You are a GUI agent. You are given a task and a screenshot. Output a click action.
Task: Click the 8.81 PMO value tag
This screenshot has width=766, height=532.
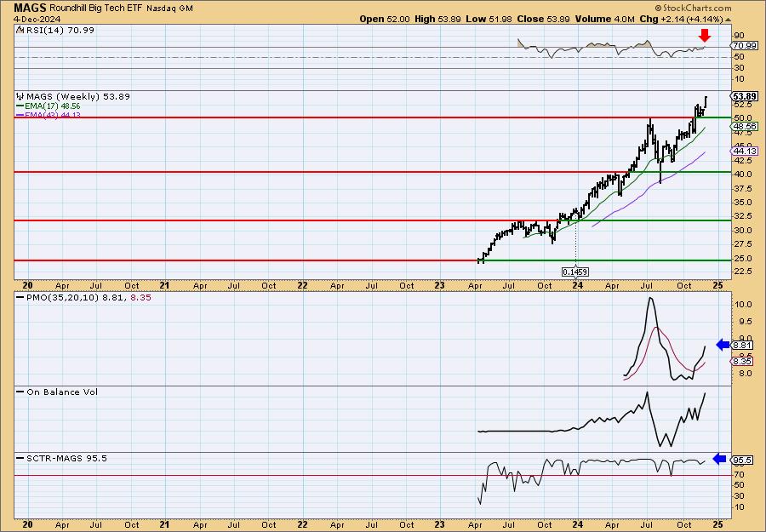743,346
